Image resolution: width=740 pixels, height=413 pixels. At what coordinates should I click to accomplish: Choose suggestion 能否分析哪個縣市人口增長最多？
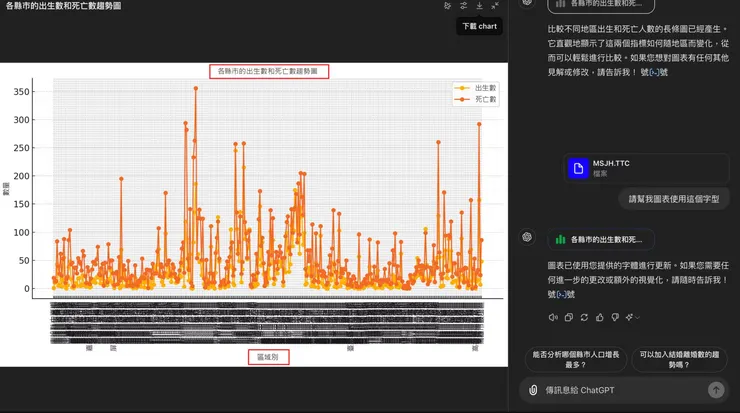click(576, 359)
